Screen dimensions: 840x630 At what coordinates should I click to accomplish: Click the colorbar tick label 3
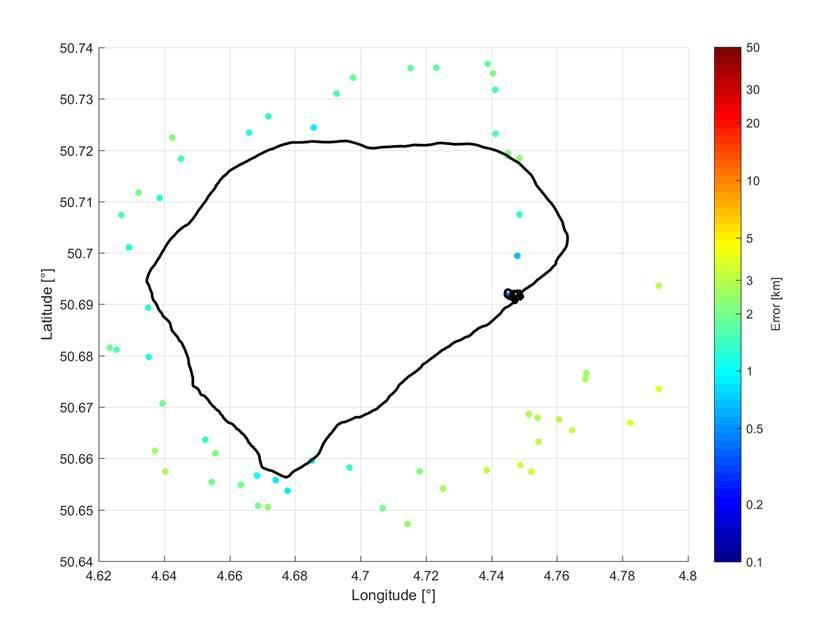[x=749, y=281]
